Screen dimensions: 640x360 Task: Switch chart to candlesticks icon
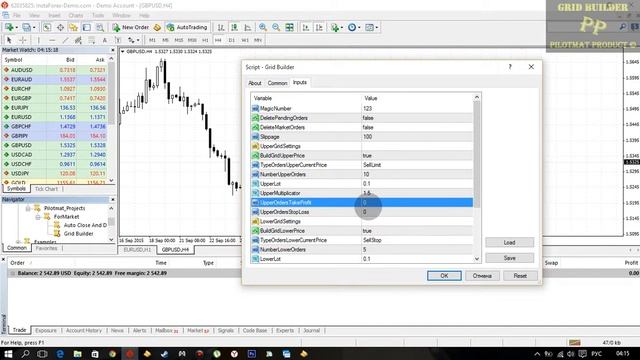[234, 27]
